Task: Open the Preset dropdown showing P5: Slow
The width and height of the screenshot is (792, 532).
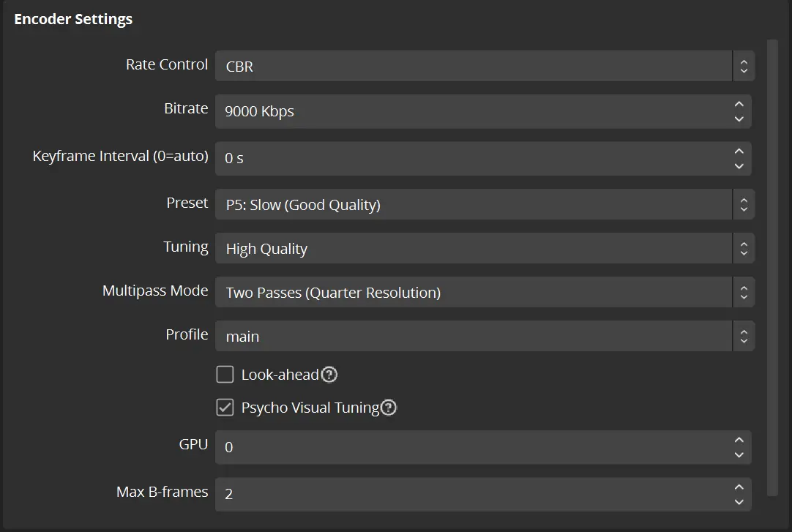Action: pos(484,205)
